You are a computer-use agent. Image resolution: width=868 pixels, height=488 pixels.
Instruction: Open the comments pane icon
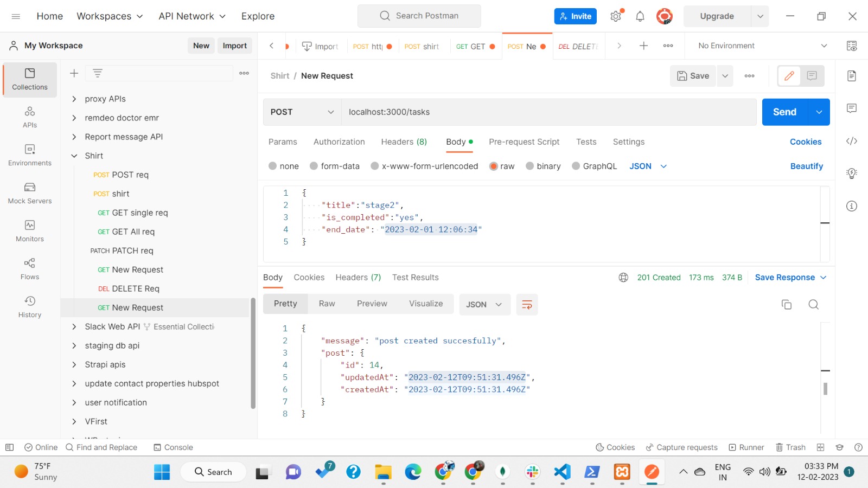pyautogui.click(x=852, y=108)
